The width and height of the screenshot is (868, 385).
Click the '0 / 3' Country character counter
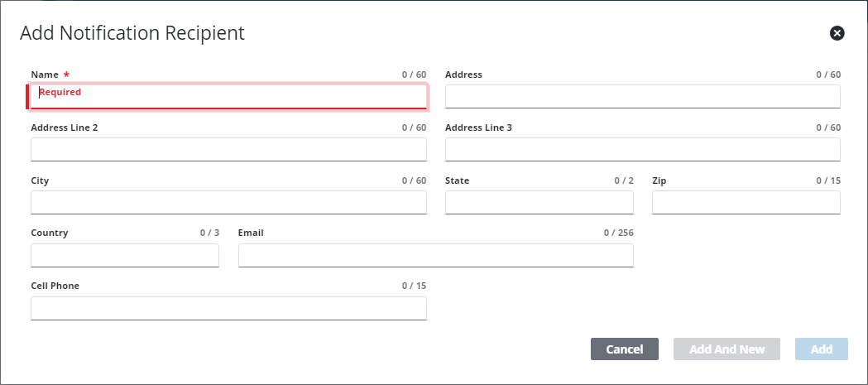209,233
